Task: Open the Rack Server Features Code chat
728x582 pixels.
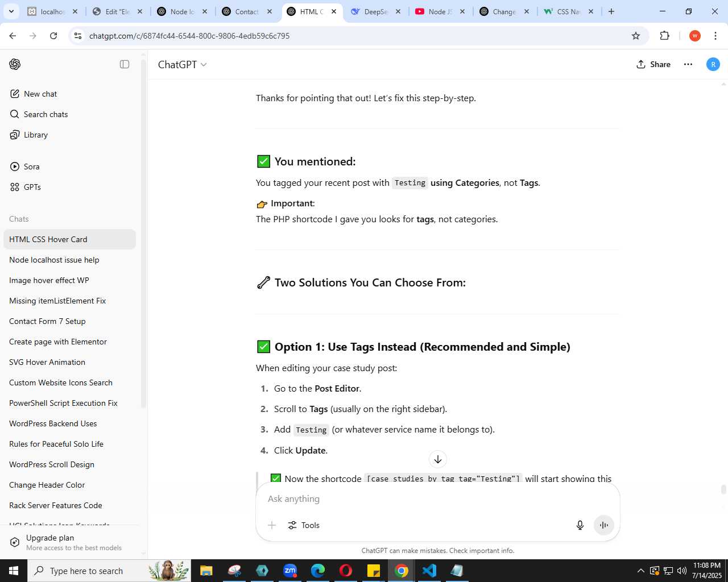Action: point(69,505)
